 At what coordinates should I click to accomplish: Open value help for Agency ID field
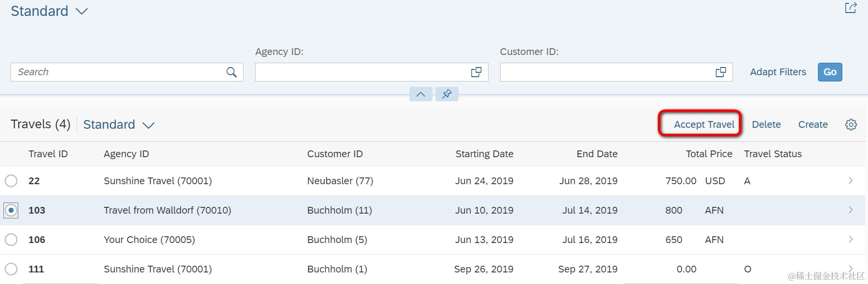tap(476, 72)
